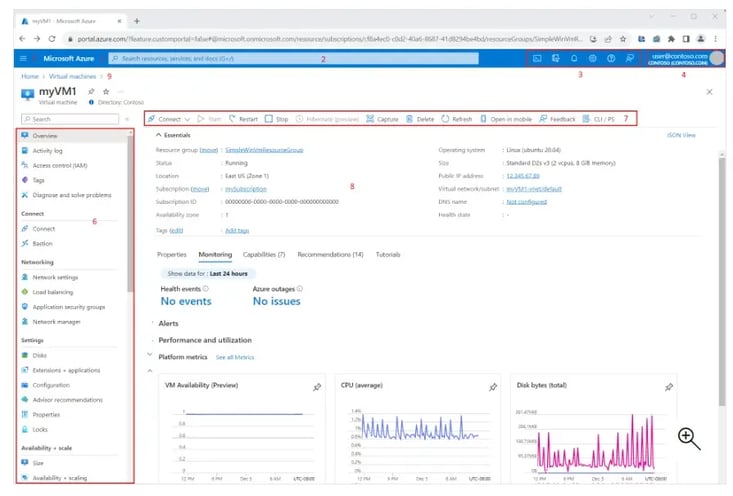The width and height of the screenshot is (733, 496).
Task: Click Feedback in the VM command bar
Action: point(557,119)
